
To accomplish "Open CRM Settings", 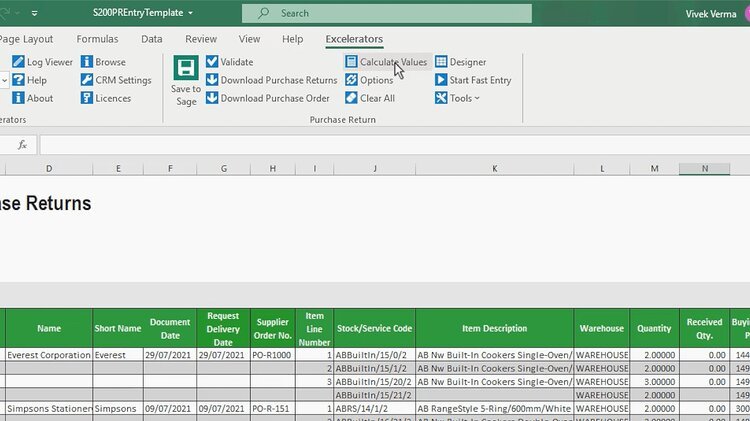I will 116,80.
